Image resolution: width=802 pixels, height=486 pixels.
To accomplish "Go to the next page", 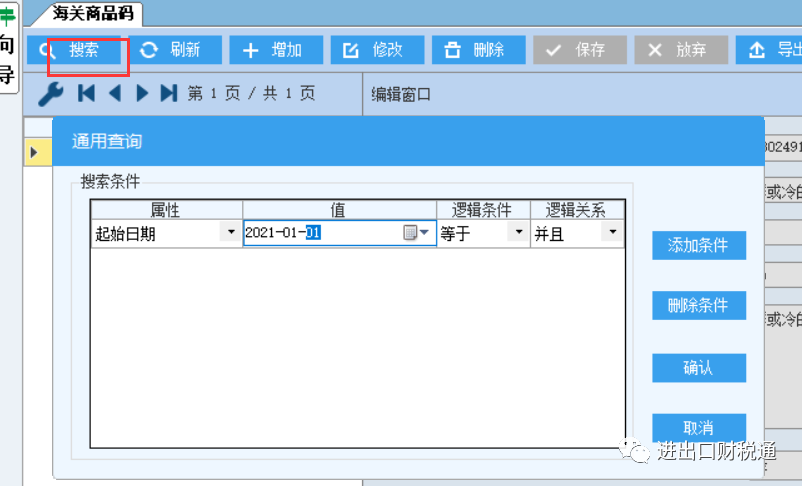I will [141, 94].
